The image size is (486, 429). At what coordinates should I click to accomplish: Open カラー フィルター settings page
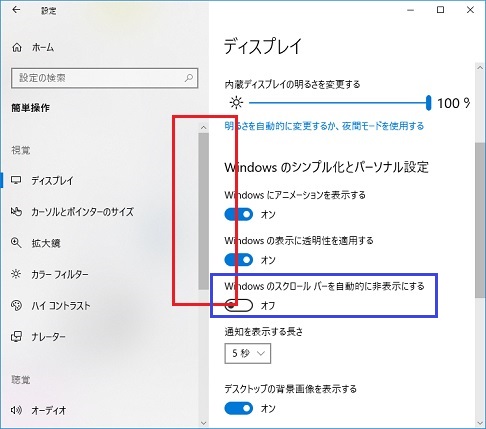point(60,274)
